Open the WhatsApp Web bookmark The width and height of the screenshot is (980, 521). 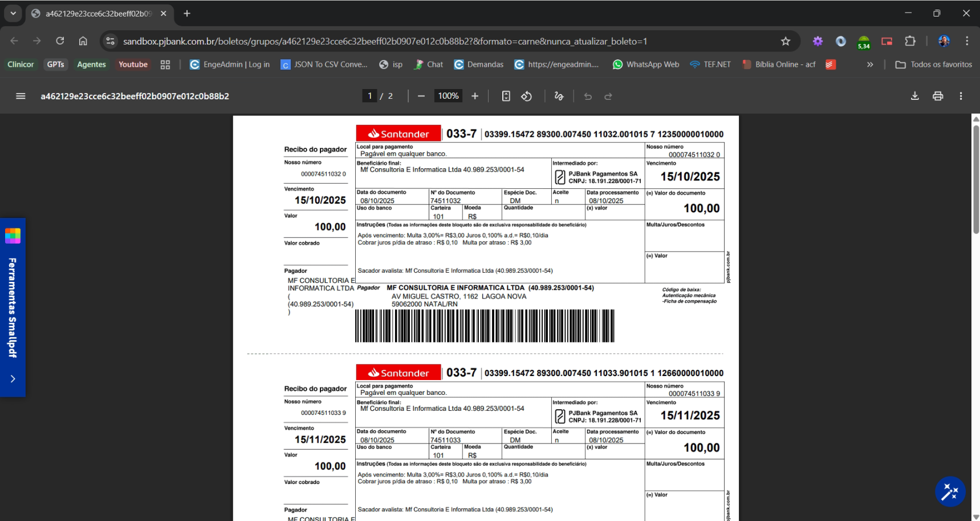646,64
